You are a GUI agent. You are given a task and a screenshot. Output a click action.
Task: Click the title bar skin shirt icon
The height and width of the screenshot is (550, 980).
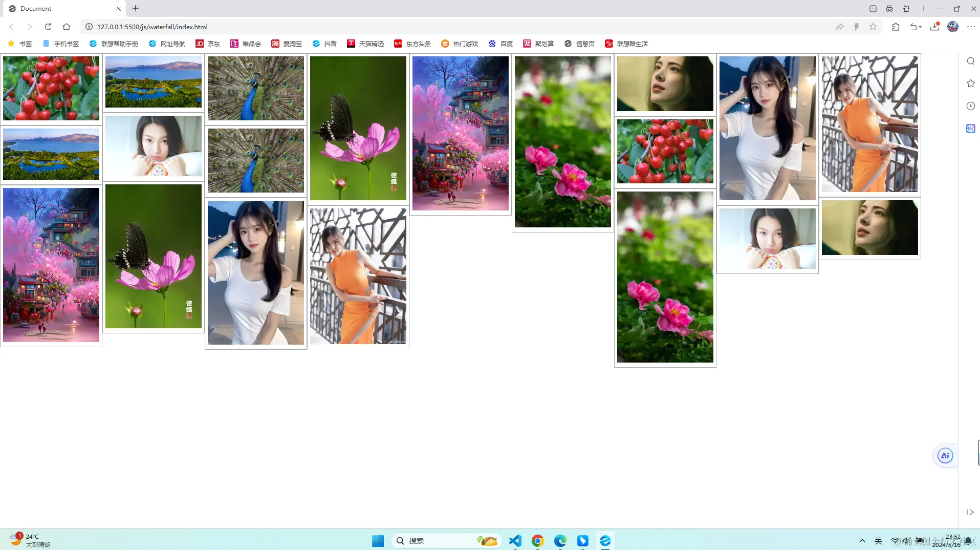coord(906,9)
